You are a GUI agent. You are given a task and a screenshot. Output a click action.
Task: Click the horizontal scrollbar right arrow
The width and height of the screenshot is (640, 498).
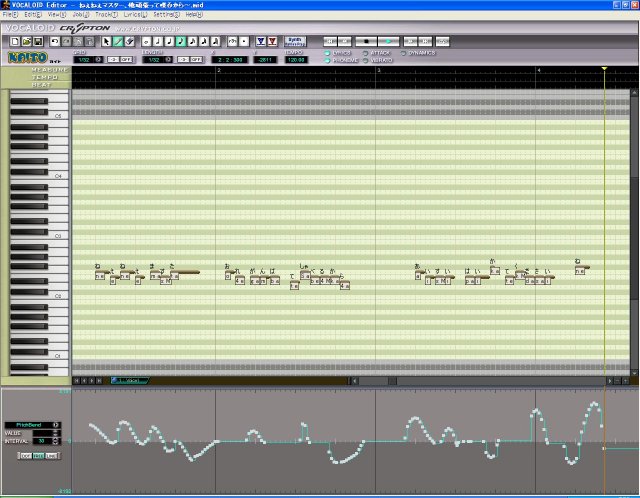pos(610,381)
